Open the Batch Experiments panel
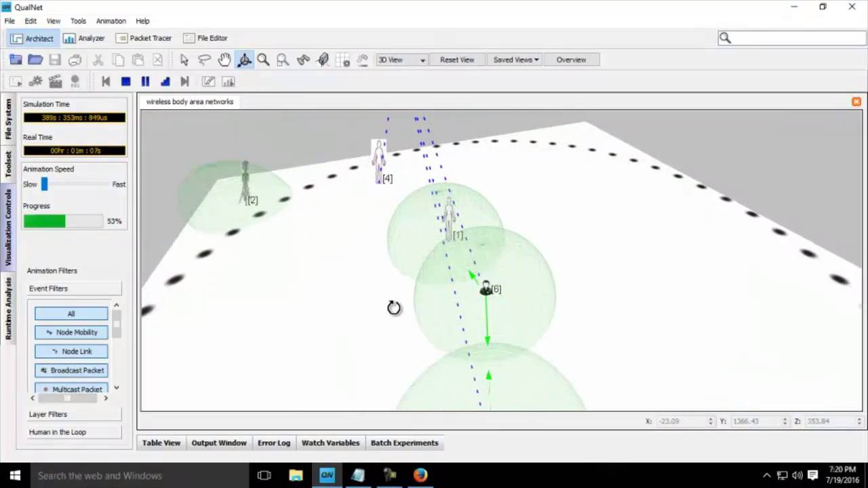Image resolution: width=868 pixels, height=488 pixels. 404,443
